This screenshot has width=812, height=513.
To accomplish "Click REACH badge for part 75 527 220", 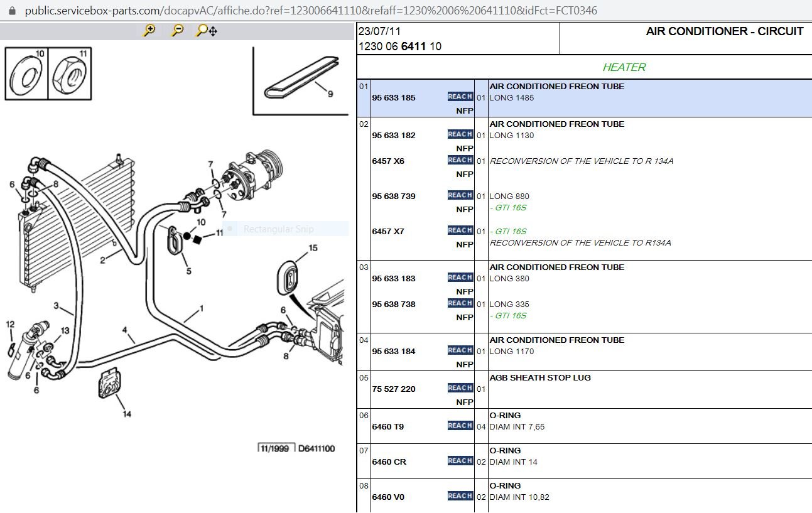I will click(x=460, y=388).
